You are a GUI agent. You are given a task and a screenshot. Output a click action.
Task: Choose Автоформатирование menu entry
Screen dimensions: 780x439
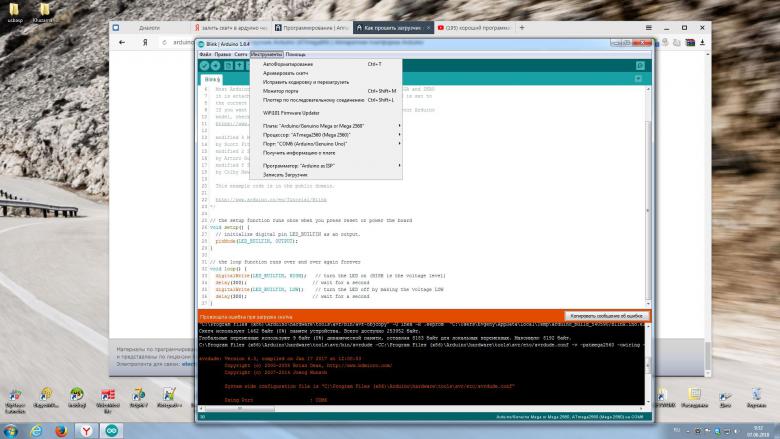(x=325, y=64)
